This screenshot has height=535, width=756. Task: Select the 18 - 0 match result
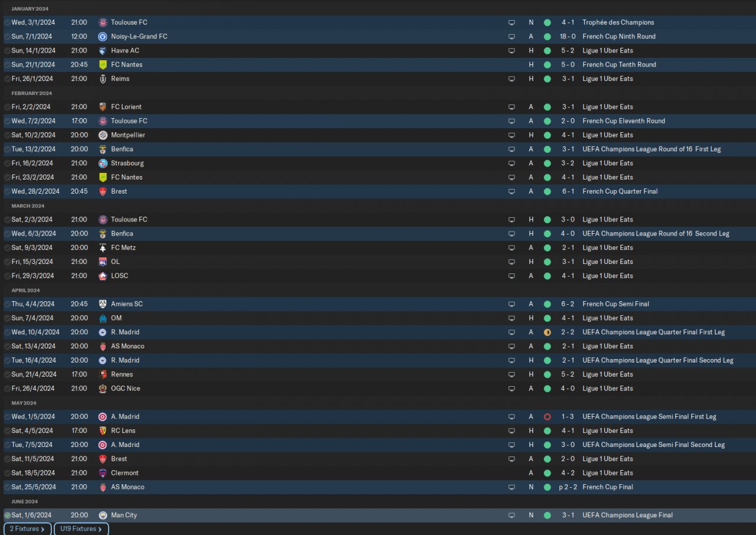[567, 37]
